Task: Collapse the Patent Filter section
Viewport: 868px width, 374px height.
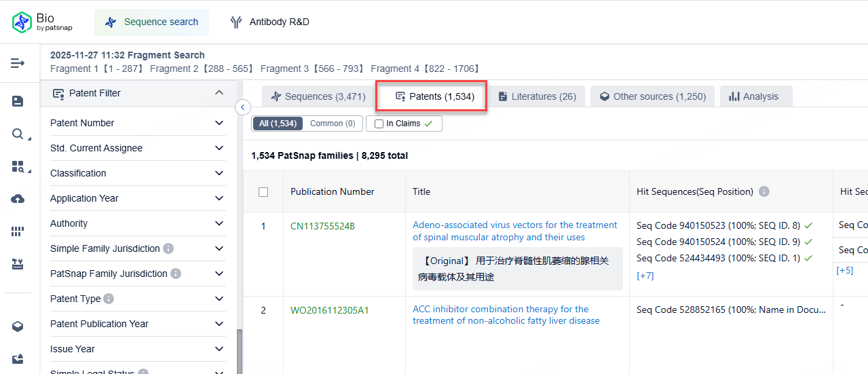Action: (x=219, y=93)
